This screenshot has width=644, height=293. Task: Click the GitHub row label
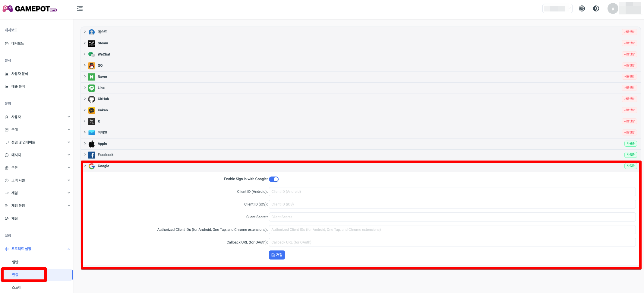click(103, 99)
